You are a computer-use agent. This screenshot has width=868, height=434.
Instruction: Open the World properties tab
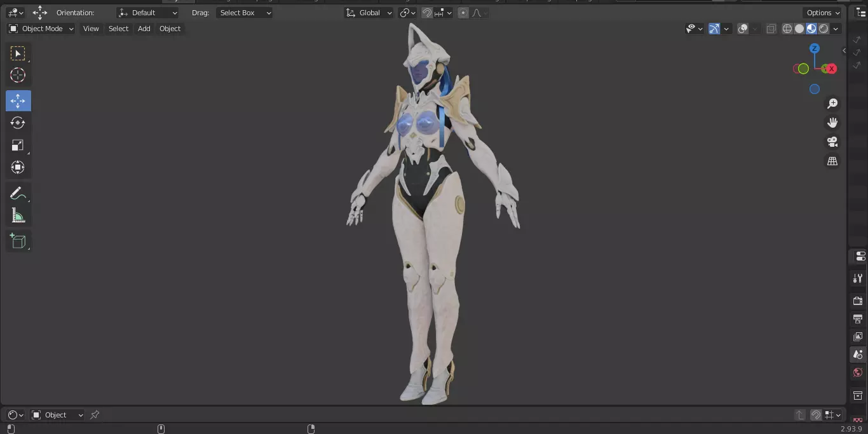(x=858, y=372)
